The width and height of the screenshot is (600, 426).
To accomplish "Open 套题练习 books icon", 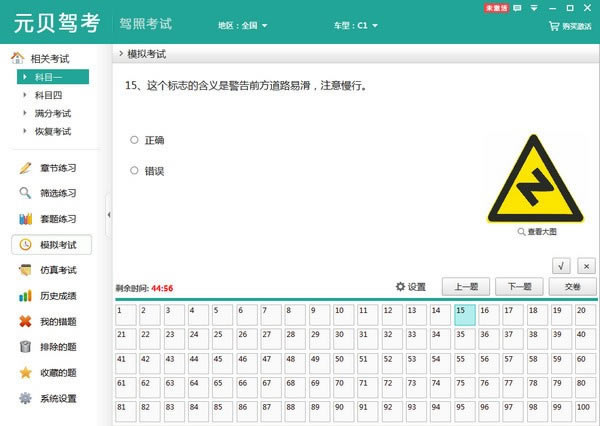I will point(25,219).
